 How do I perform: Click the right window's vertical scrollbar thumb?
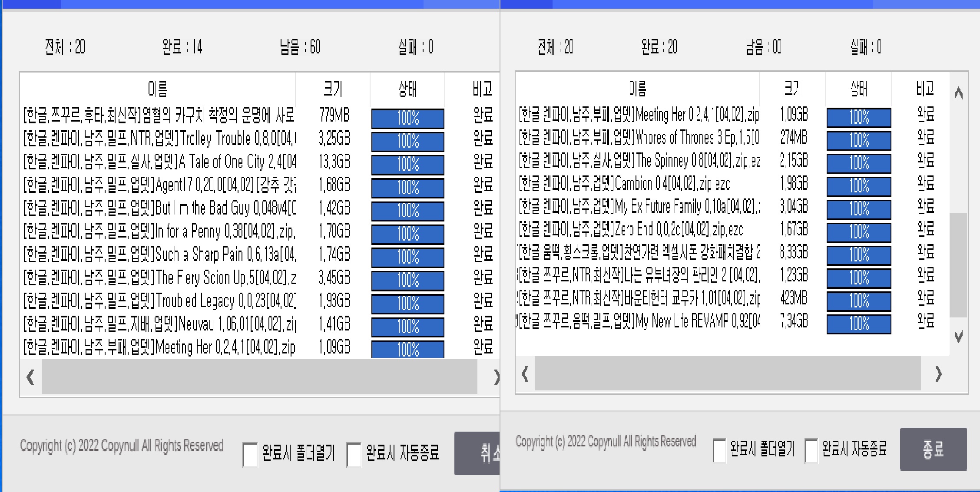[x=958, y=265]
